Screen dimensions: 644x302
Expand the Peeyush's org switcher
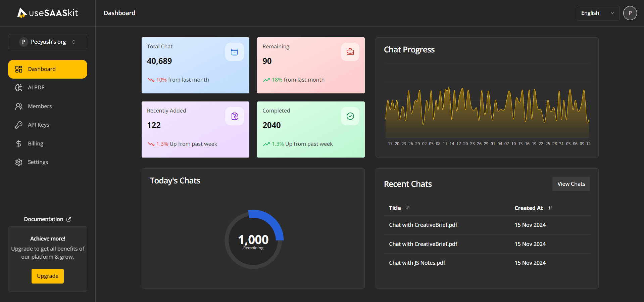(x=48, y=42)
